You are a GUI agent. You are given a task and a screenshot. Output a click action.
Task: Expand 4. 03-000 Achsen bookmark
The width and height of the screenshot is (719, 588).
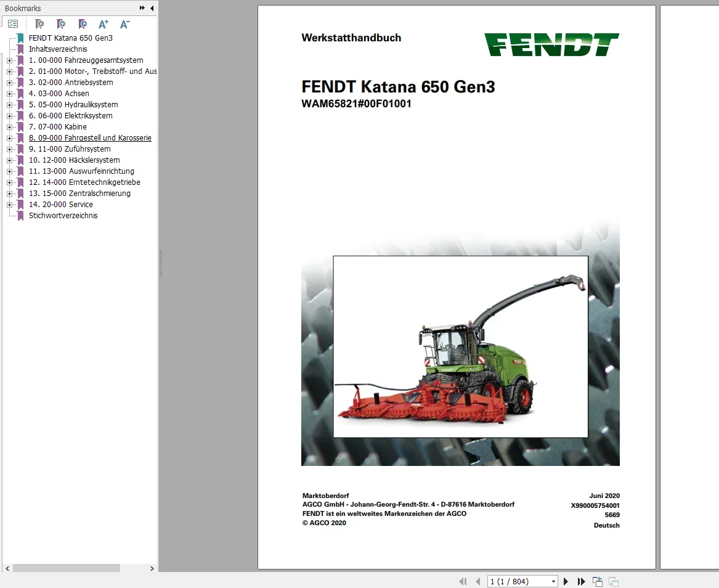click(9, 94)
